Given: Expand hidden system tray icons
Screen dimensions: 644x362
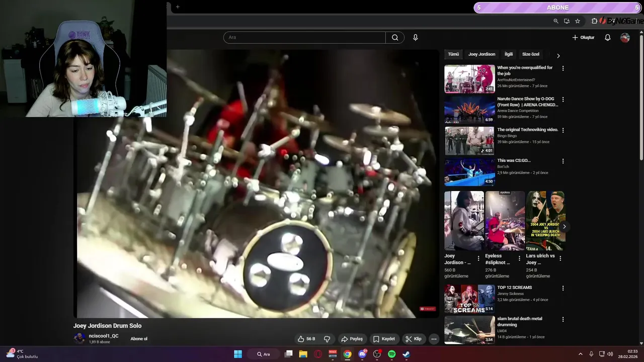Looking at the screenshot, I should [x=580, y=354].
